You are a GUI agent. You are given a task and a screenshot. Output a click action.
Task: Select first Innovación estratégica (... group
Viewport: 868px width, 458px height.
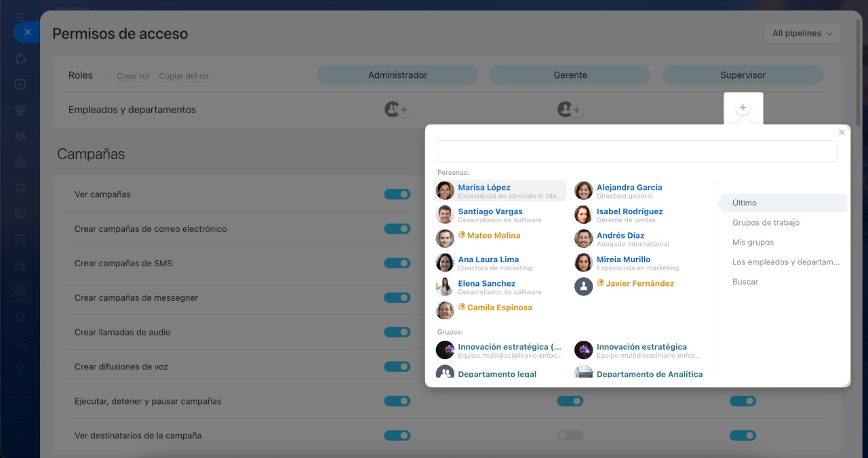500,350
